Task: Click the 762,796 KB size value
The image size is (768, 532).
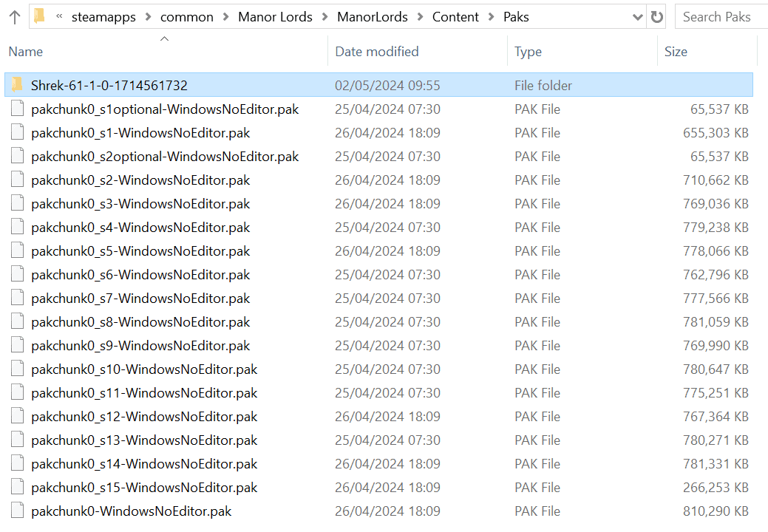Action: coord(716,275)
